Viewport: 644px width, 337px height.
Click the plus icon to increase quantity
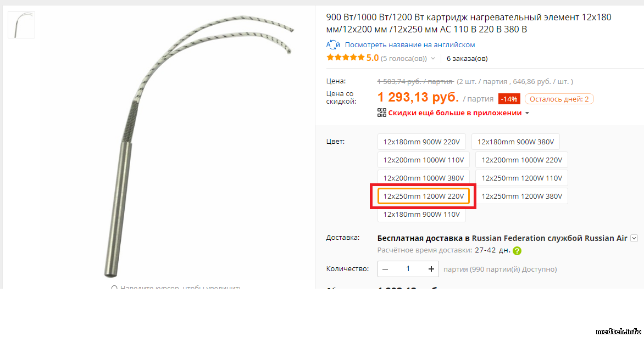click(431, 269)
